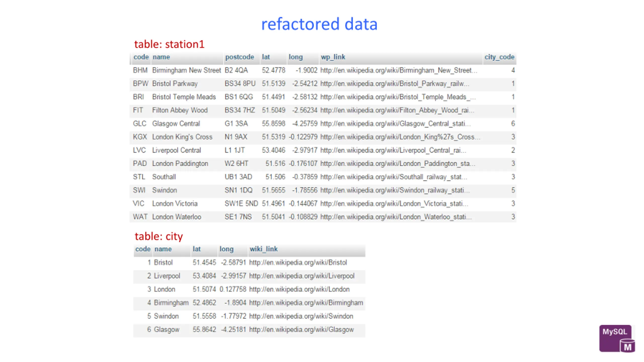The width and height of the screenshot is (644, 362).
Task: Click postcode SN1 1DQ
Action: (238, 190)
